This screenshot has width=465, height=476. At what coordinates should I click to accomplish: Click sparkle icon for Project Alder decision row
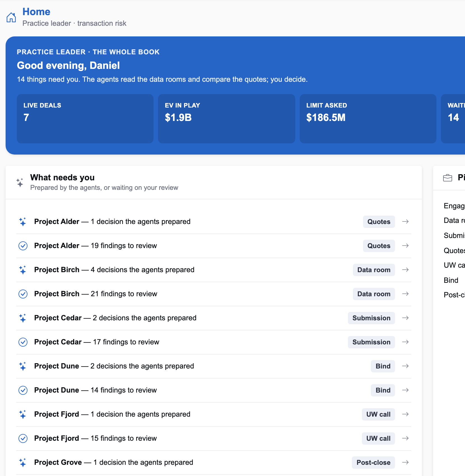point(23,222)
